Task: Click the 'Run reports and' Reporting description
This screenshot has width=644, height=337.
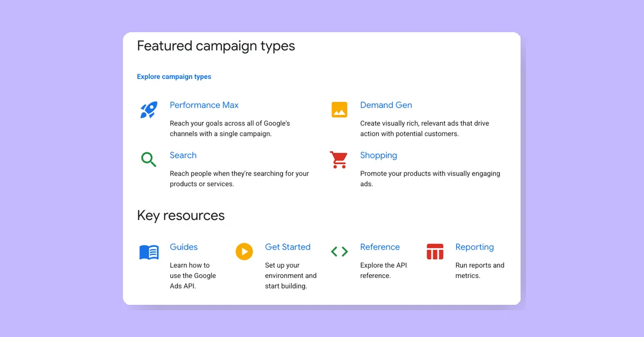Action: [480, 270]
